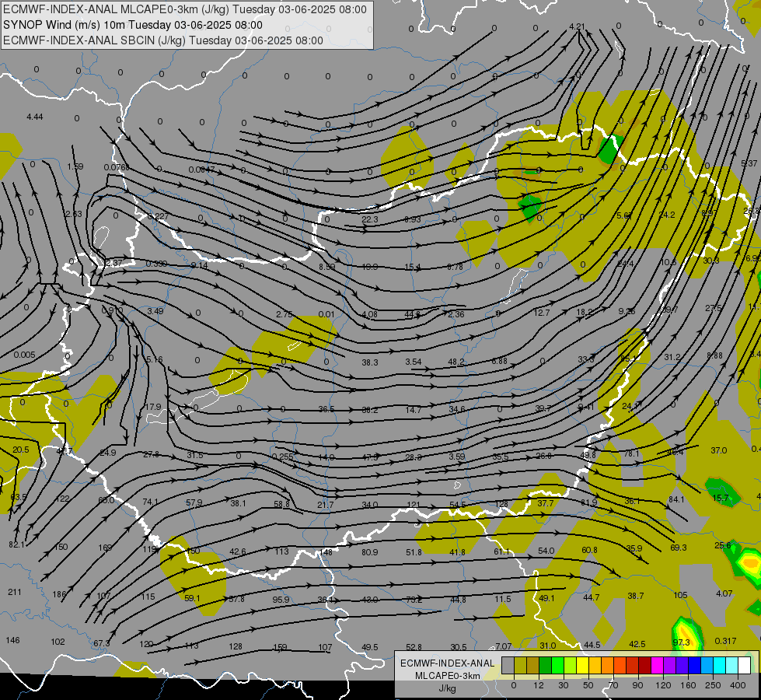Click the value 37.0 on the map
The height and width of the screenshot is (700, 761).
[719, 450]
